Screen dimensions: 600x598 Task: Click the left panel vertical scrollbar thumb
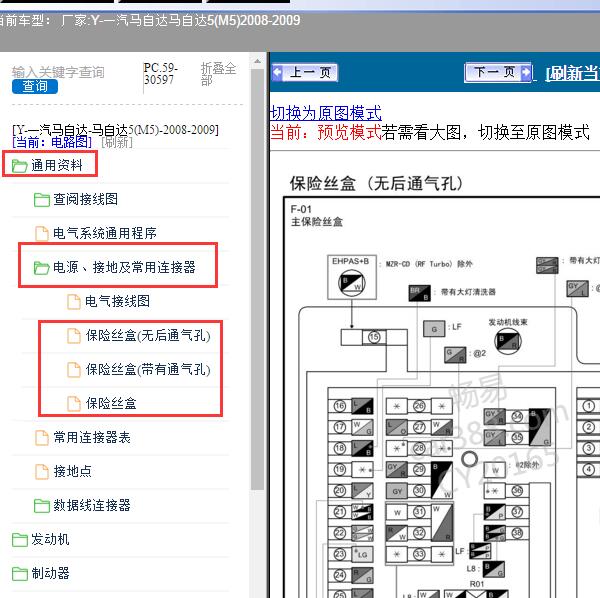click(x=258, y=278)
